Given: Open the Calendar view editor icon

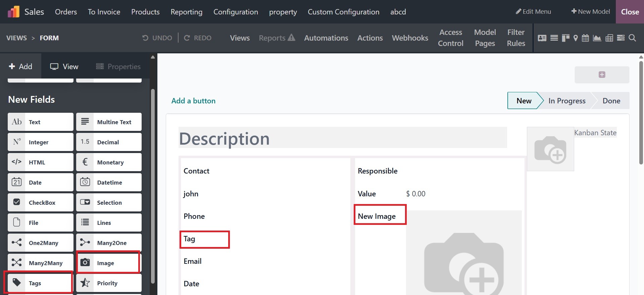Looking at the screenshot, I should point(585,38).
